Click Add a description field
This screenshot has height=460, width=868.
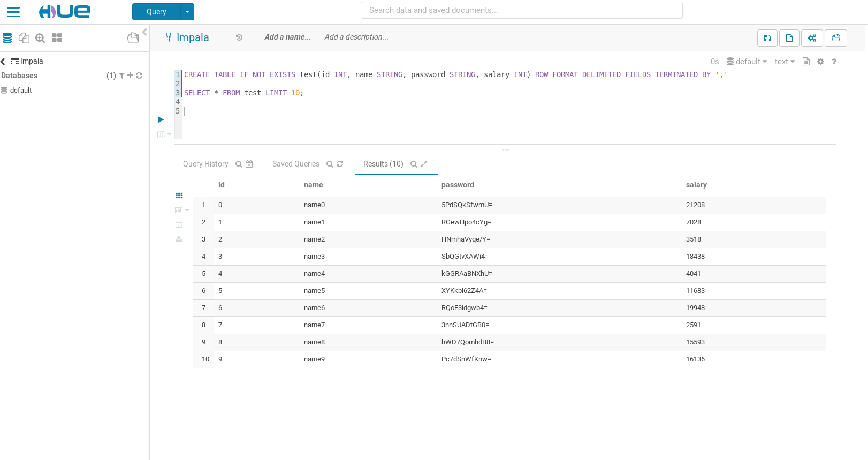click(x=356, y=37)
